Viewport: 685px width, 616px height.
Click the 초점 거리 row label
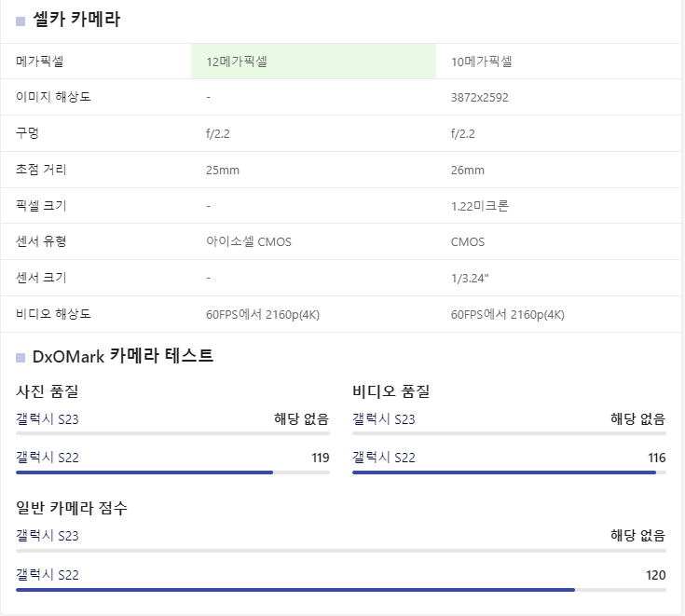[x=41, y=169]
